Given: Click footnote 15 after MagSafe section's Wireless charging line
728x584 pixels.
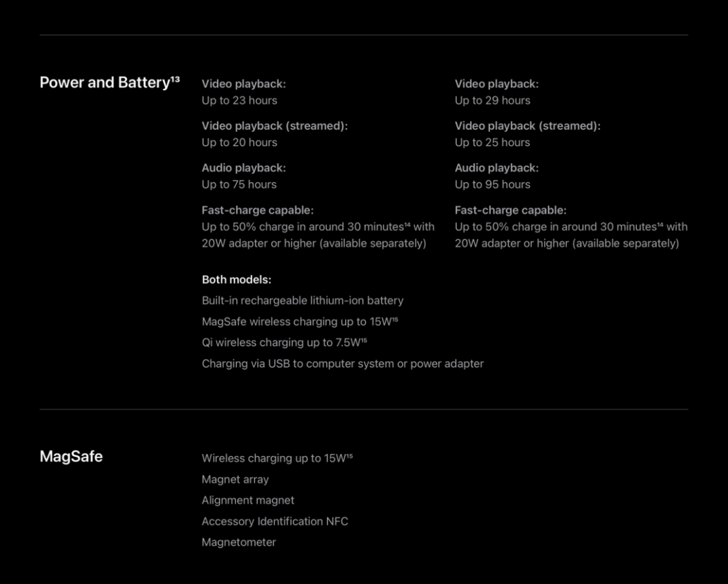Looking at the screenshot, I should coord(350,456).
